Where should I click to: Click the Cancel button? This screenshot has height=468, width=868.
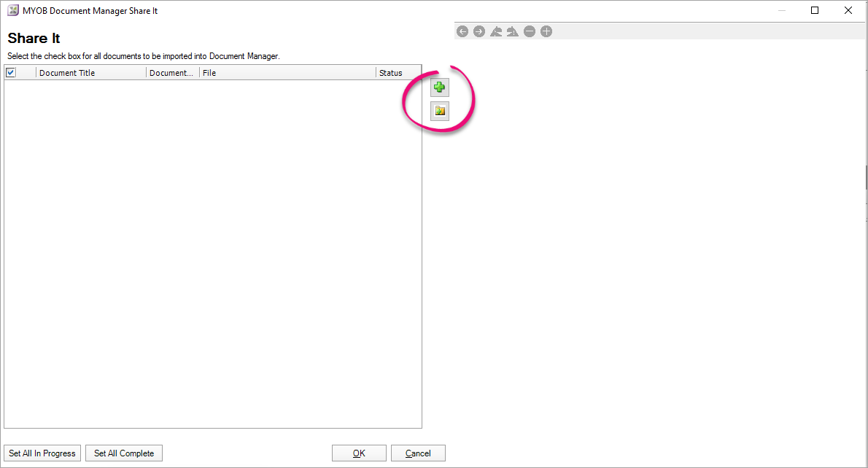(x=418, y=453)
